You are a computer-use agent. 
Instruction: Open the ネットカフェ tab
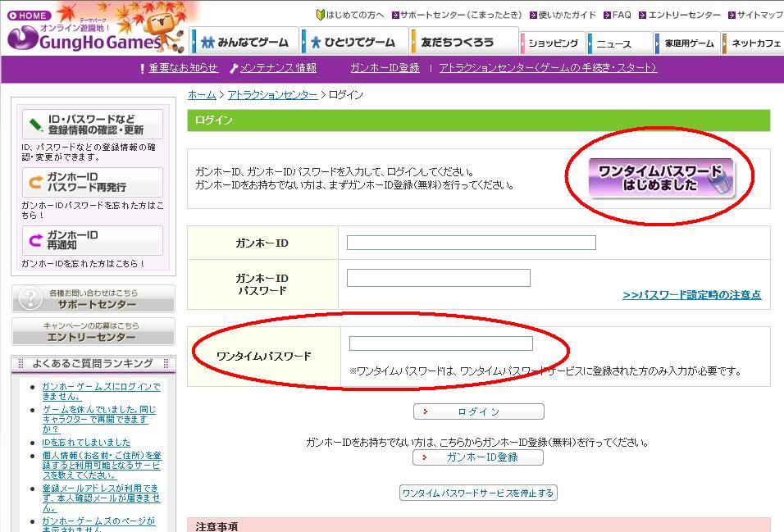point(753,43)
